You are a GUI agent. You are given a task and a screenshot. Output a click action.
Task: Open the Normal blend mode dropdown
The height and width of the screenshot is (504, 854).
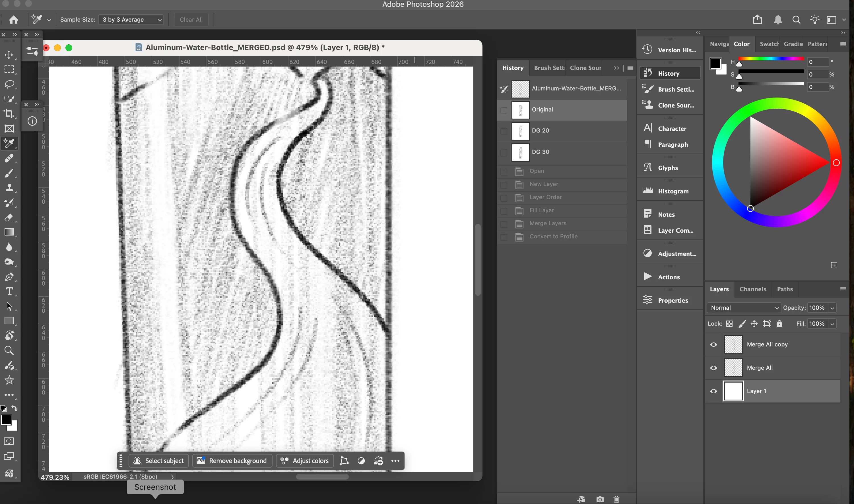tap(744, 308)
